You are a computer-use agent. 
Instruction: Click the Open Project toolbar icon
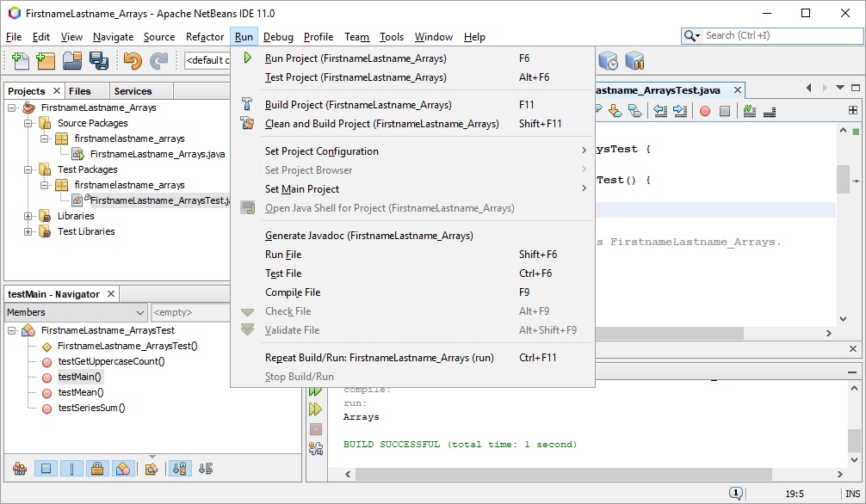[x=72, y=60]
